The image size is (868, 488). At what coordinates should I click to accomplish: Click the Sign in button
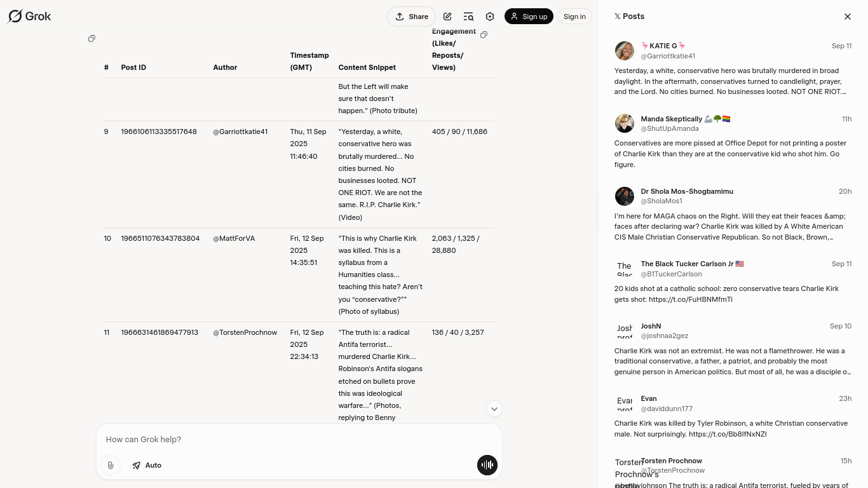pos(574,17)
